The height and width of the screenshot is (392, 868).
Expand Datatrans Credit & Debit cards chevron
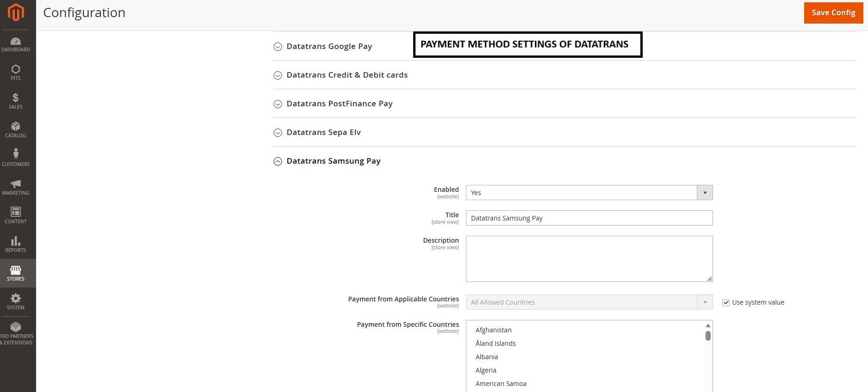tap(278, 75)
